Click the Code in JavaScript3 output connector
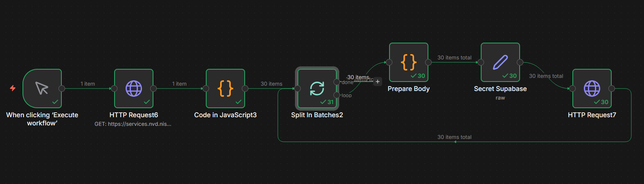This screenshot has width=644, height=184. coord(245,89)
